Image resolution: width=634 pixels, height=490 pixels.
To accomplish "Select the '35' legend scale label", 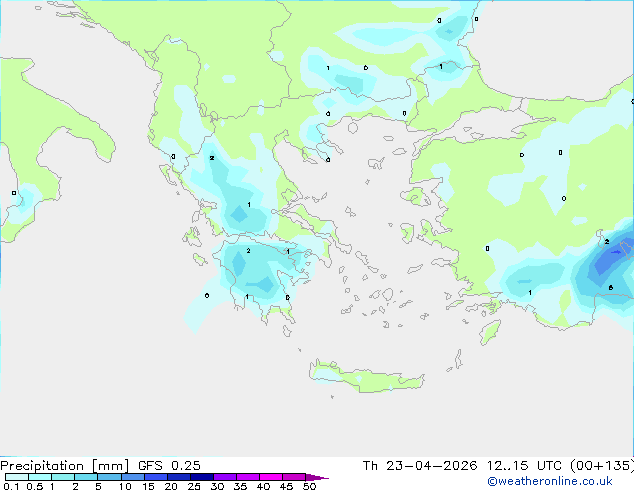I will pos(240,486).
